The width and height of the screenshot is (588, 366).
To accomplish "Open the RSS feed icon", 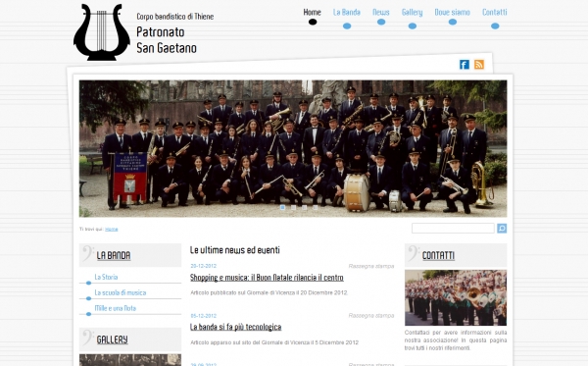I will [x=479, y=65].
